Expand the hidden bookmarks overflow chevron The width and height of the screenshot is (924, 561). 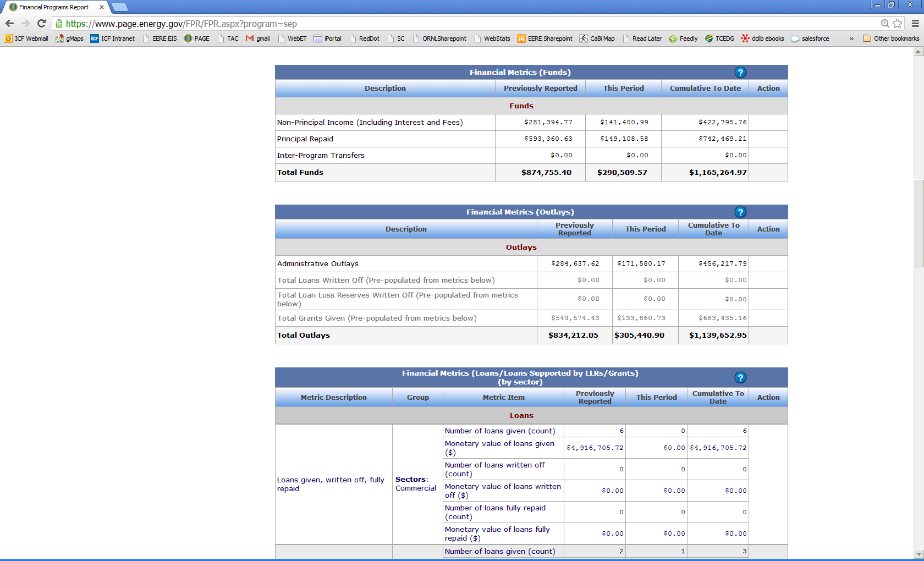click(851, 38)
